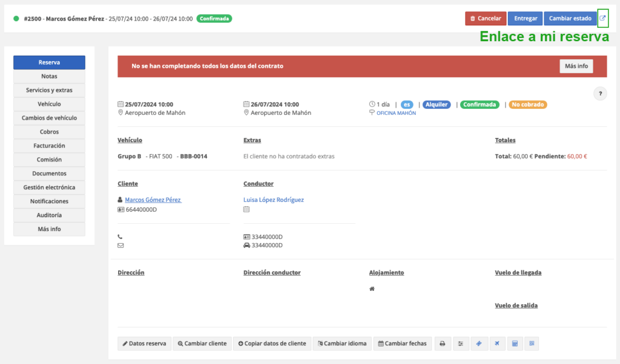Screen dimensions: 620x364
Task: Click the 'es' language badge
Action: [407, 105]
